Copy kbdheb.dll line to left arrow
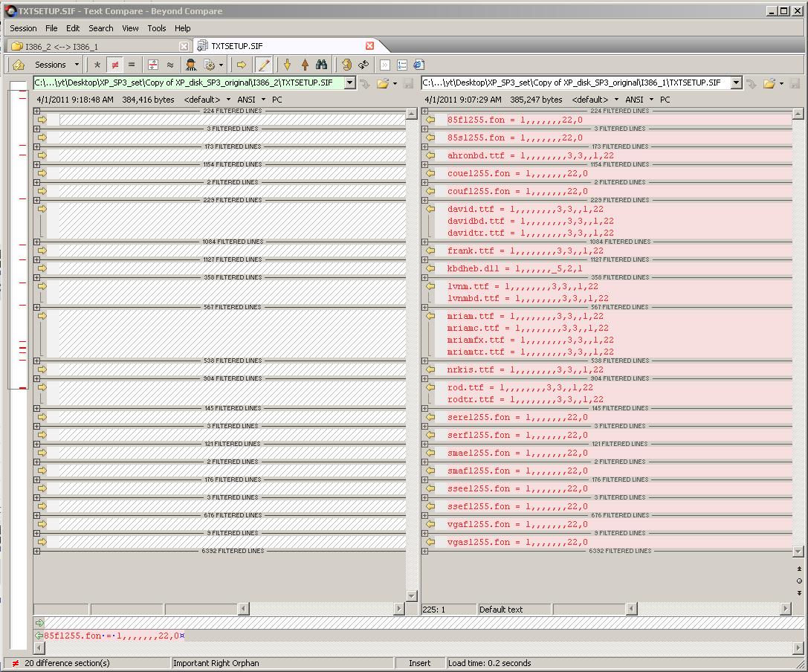Screen dimensions: 808x672 430,268
